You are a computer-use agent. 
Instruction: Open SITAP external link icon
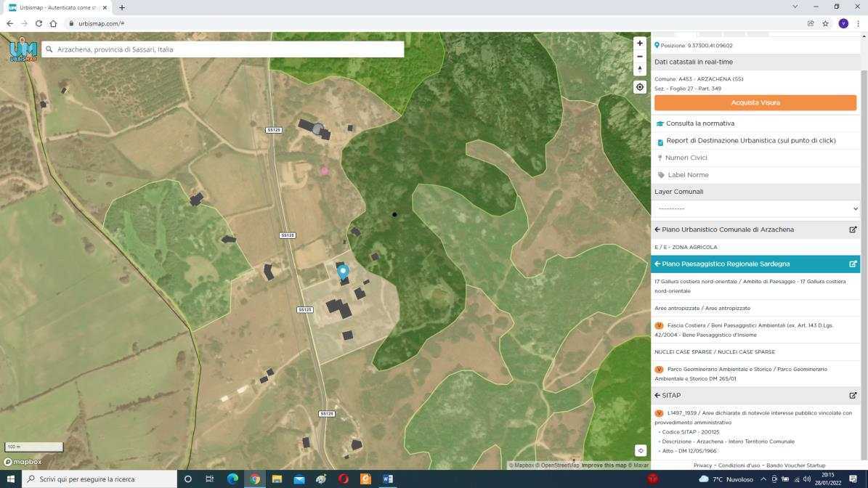(x=853, y=396)
